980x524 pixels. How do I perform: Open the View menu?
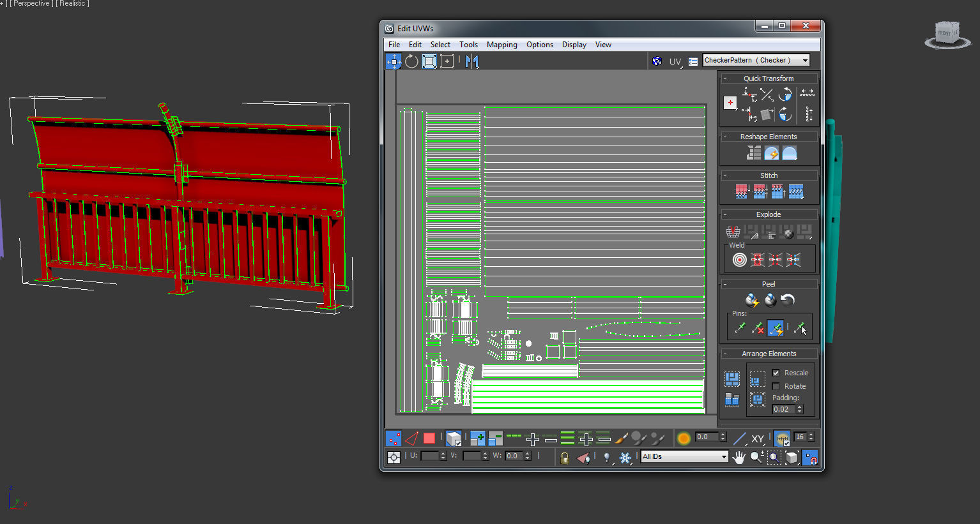(603, 45)
